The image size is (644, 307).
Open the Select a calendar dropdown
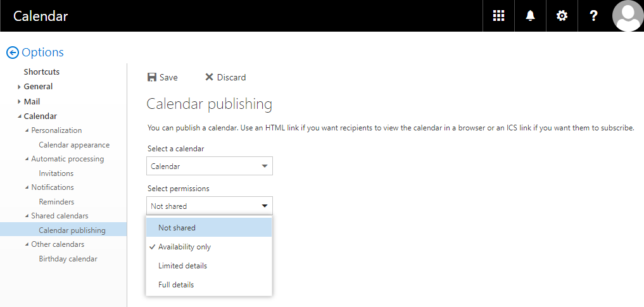tap(209, 166)
